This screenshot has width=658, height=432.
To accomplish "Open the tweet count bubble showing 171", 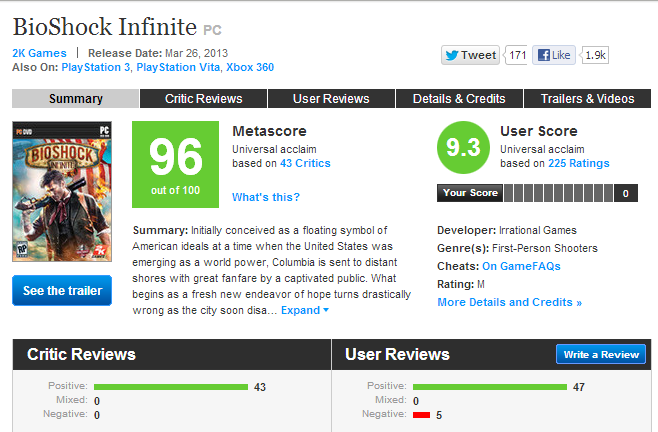I will tap(517, 55).
